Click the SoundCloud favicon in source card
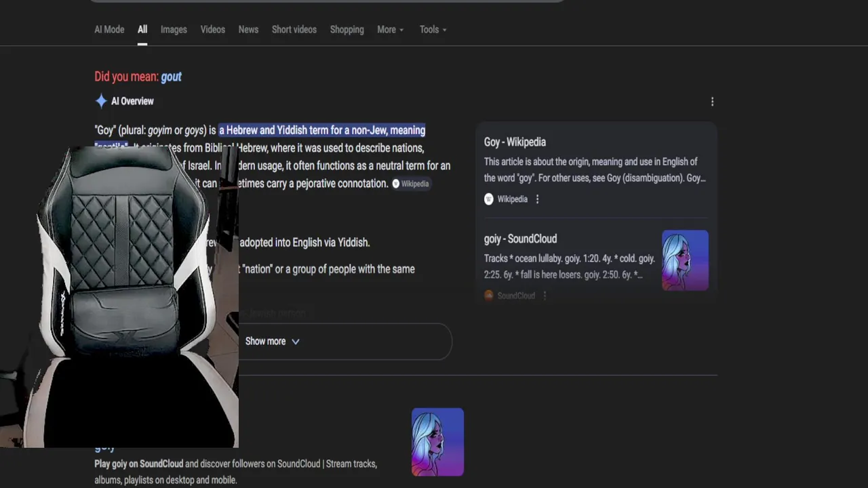This screenshot has width=868, height=488. click(489, 296)
